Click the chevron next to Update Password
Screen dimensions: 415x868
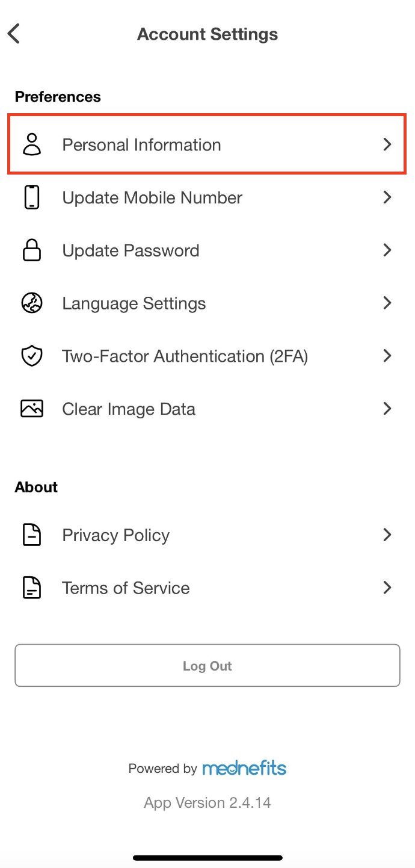tap(387, 250)
